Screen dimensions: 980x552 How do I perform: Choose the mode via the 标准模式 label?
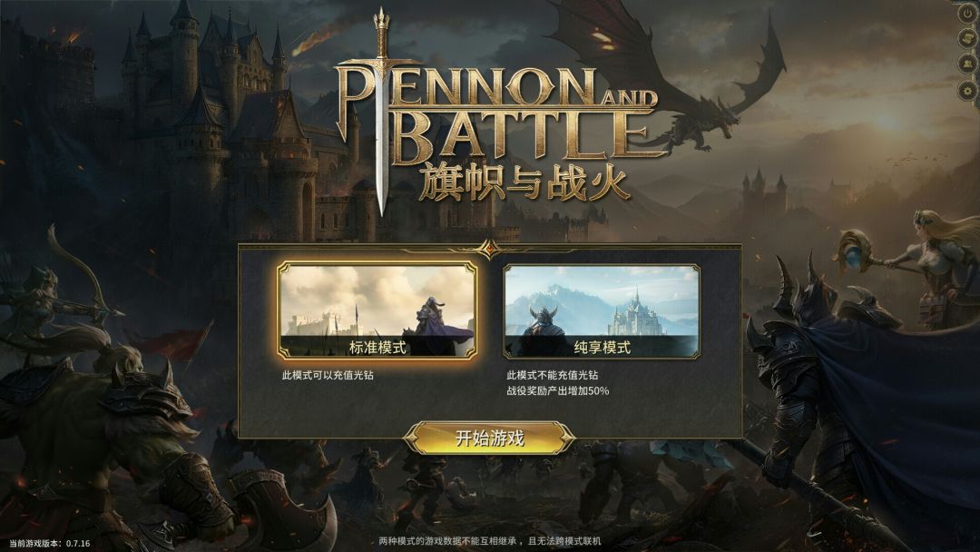point(377,347)
